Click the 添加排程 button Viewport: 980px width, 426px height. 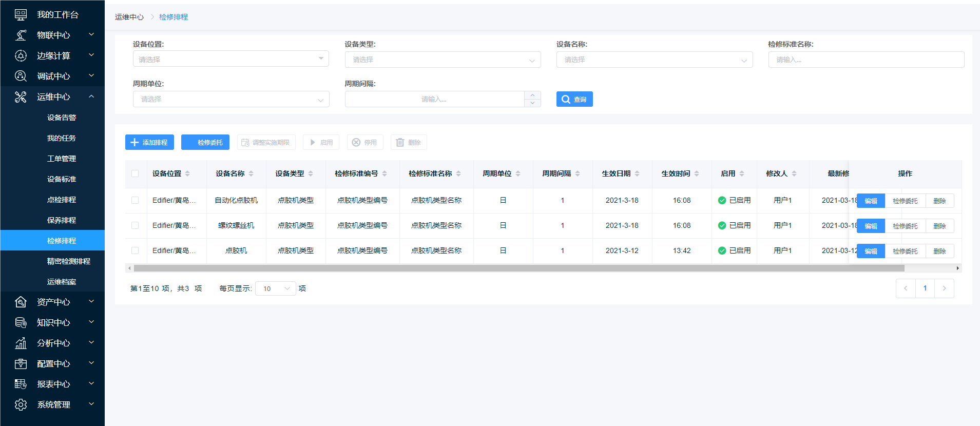(149, 143)
